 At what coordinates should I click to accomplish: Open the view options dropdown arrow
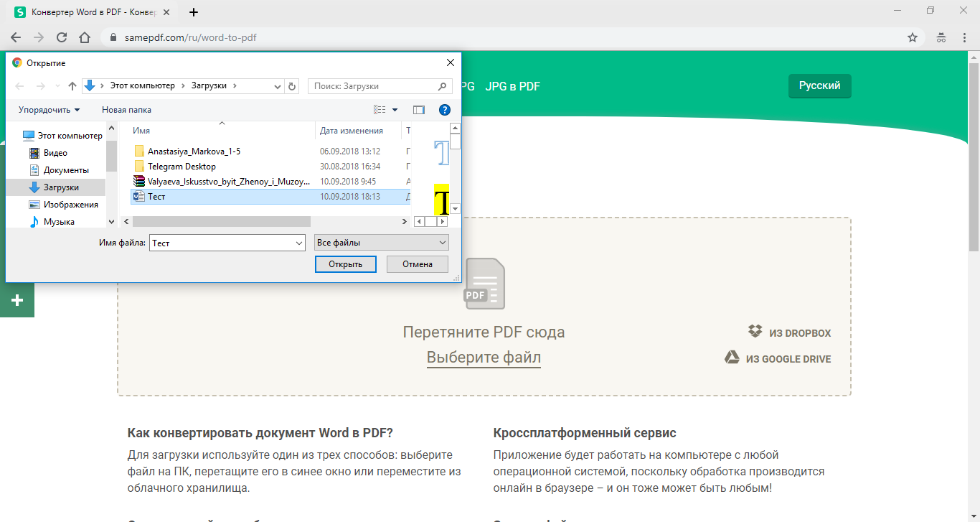395,110
